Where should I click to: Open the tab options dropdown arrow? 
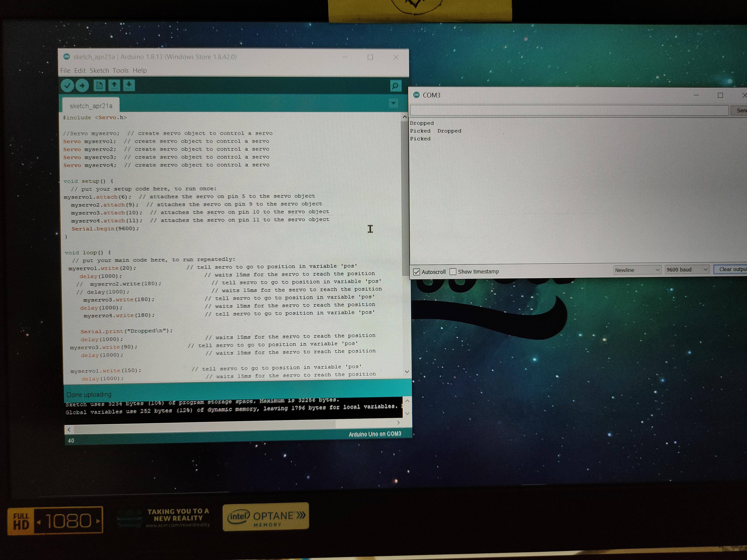click(393, 103)
